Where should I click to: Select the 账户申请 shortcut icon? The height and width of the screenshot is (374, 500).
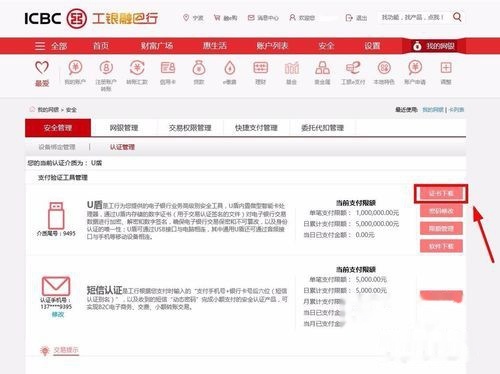(x=415, y=68)
